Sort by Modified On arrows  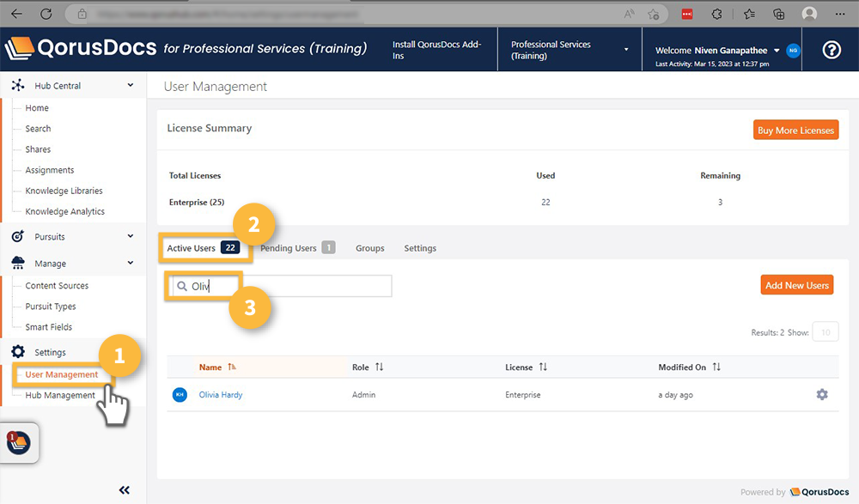pyautogui.click(x=716, y=367)
